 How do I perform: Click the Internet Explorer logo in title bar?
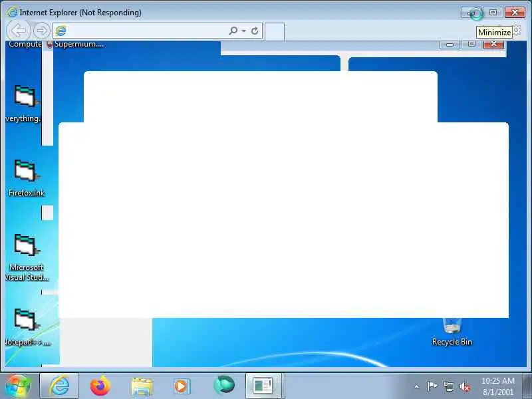click(12, 12)
